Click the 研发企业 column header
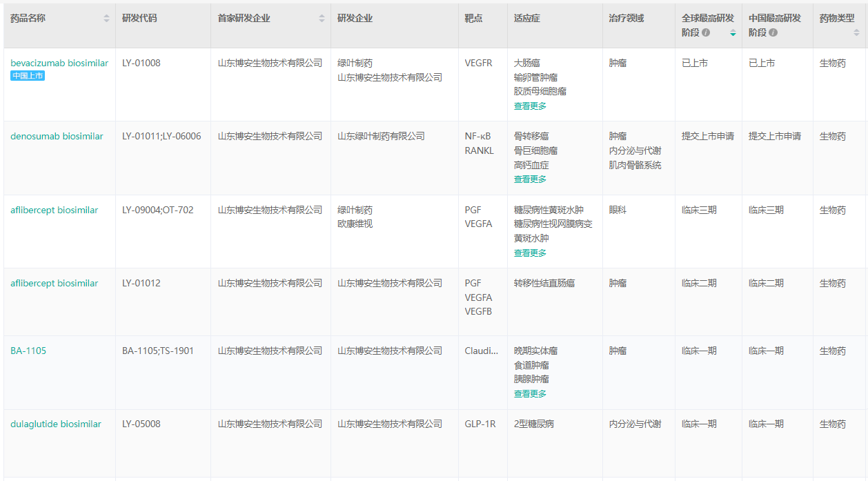Viewport: 868px width, 481px height. pyautogui.click(x=355, y=19)
